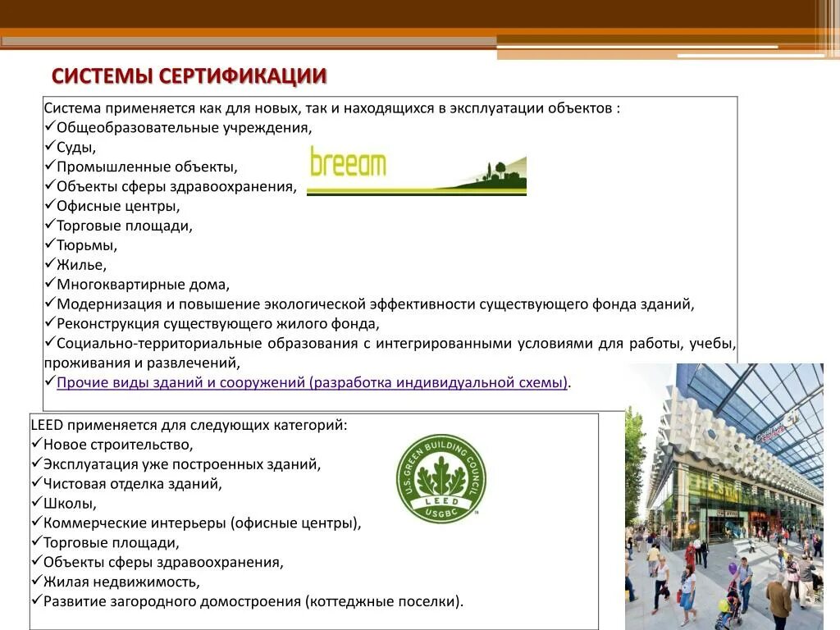
Task: Select "Коммерческие интерьеры (офисные центры),"
Action: [x=203, y=523]
